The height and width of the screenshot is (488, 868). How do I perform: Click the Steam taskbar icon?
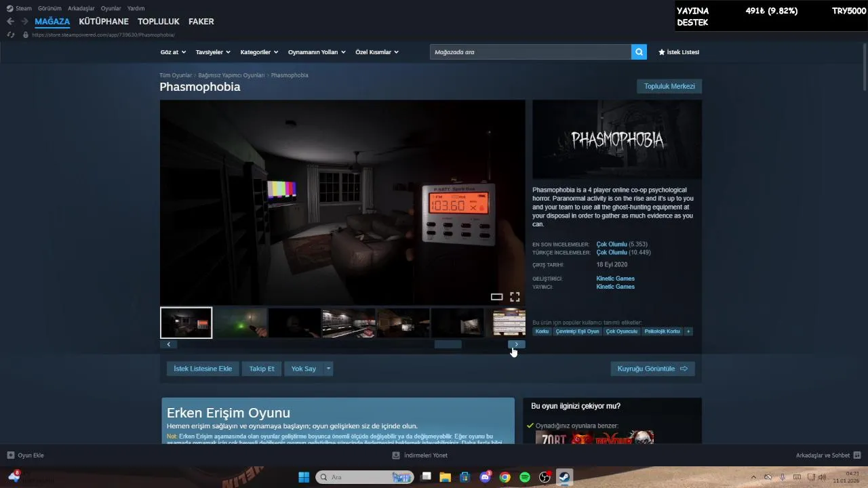click(564, 477)
